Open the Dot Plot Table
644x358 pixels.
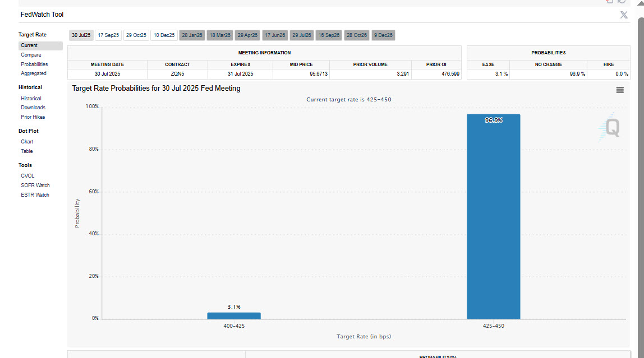coord(26,151)
